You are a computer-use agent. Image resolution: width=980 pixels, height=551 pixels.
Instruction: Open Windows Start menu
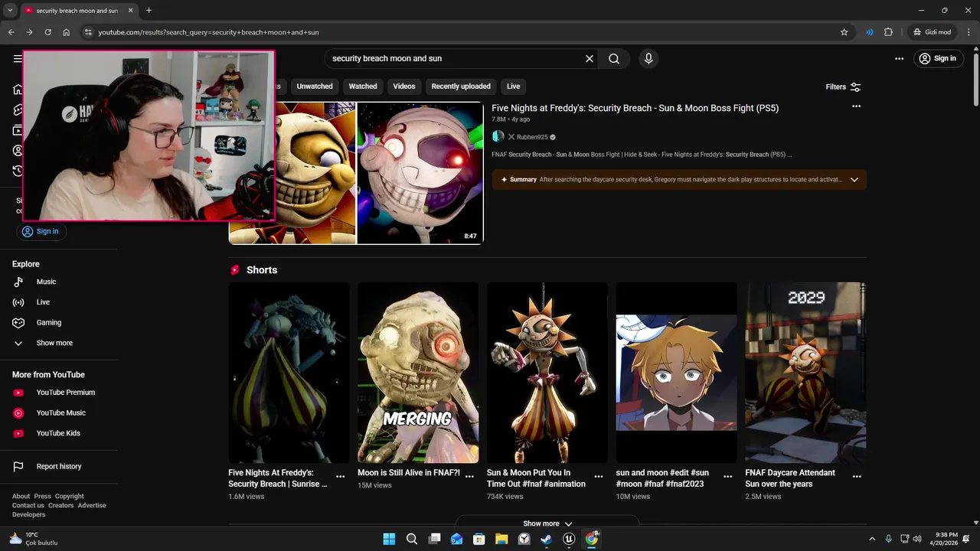click(x=389, y=539)
